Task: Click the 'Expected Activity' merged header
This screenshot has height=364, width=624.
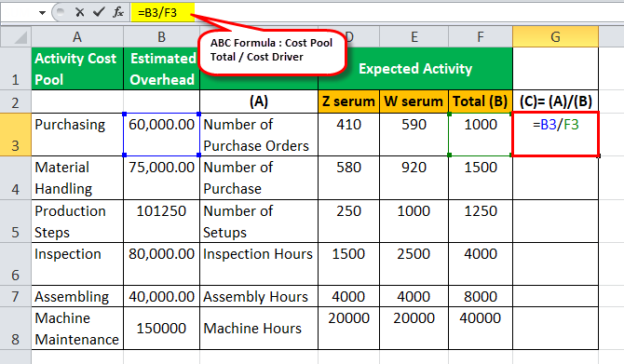Action: coord(415,68)
